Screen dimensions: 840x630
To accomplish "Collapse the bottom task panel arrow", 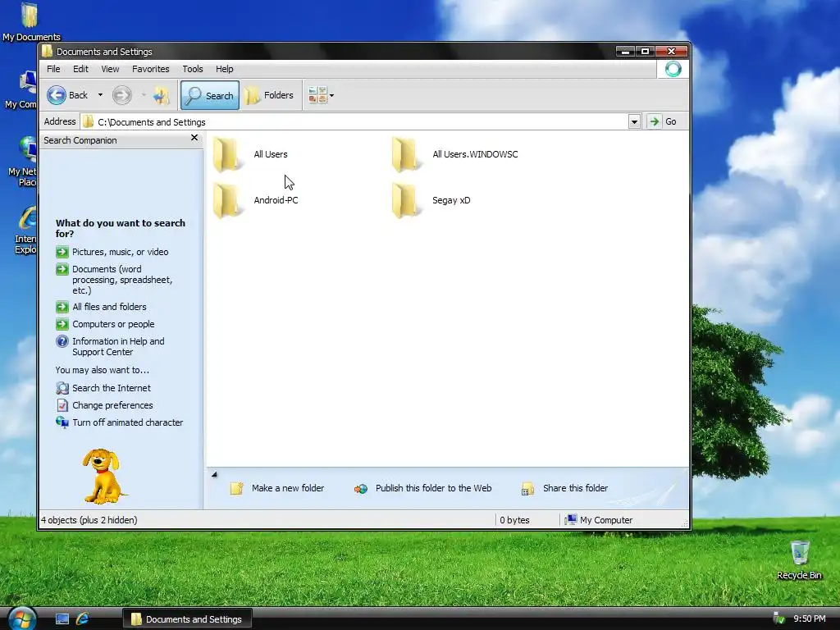I will pyautogui.click(x=214, y=474).
